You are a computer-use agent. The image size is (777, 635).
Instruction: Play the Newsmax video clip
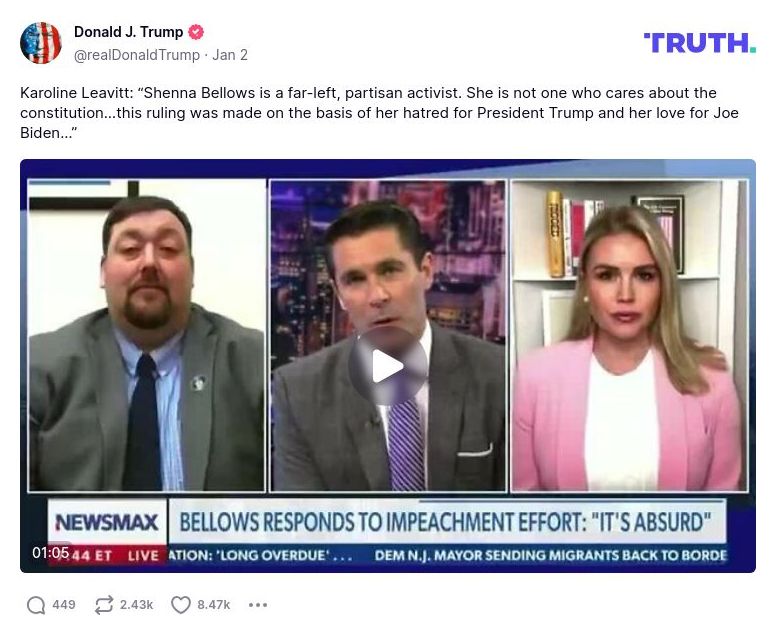point(388,366)
